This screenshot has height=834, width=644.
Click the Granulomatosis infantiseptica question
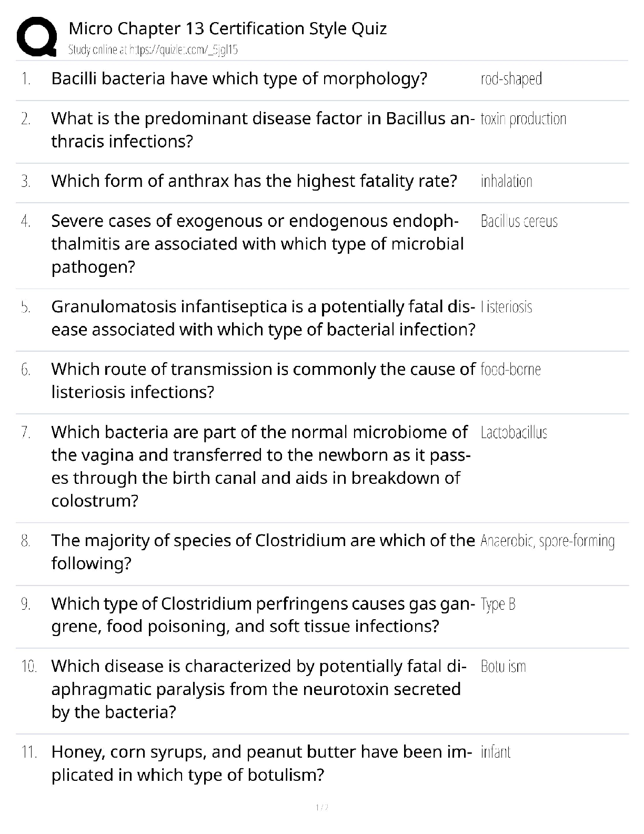tap(263, 318)
